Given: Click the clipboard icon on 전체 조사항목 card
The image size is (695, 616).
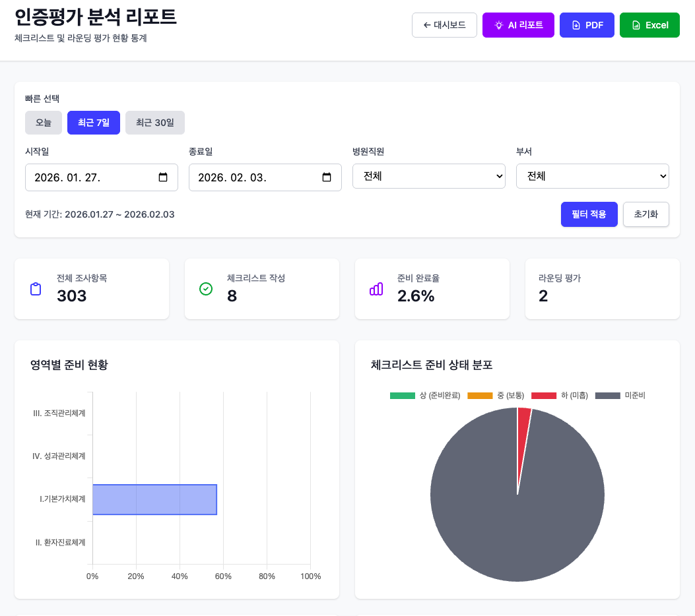Looking at the screenshot, I should point(36,288).
